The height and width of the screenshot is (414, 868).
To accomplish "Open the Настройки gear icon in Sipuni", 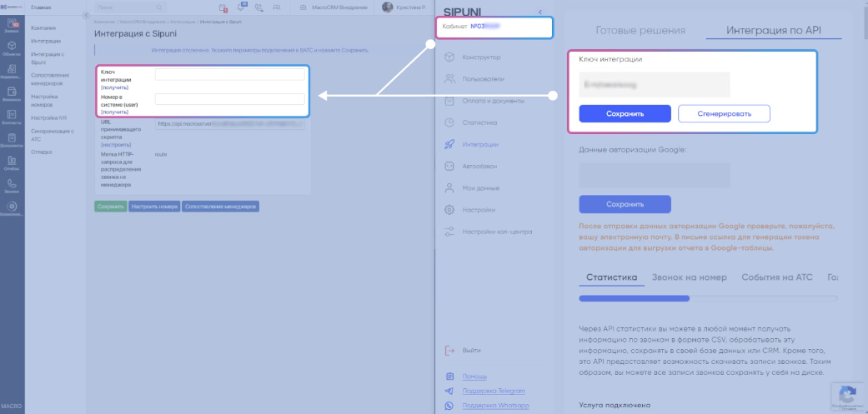I will point(449,209).
